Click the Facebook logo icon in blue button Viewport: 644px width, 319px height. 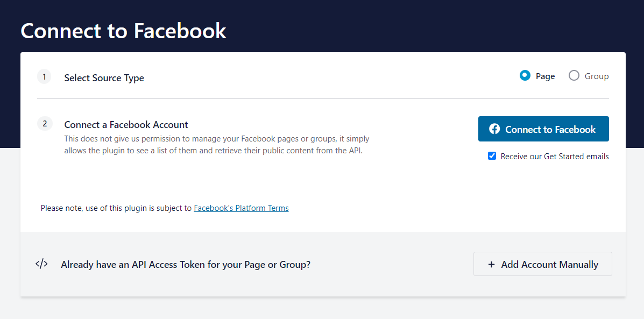coord(494,129)
